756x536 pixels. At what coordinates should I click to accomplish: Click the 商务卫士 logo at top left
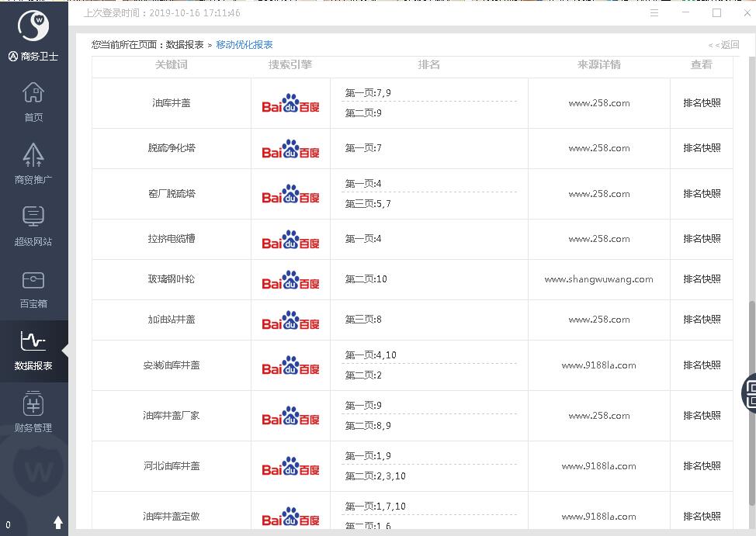pyautogui.click(x=33, y=34)
